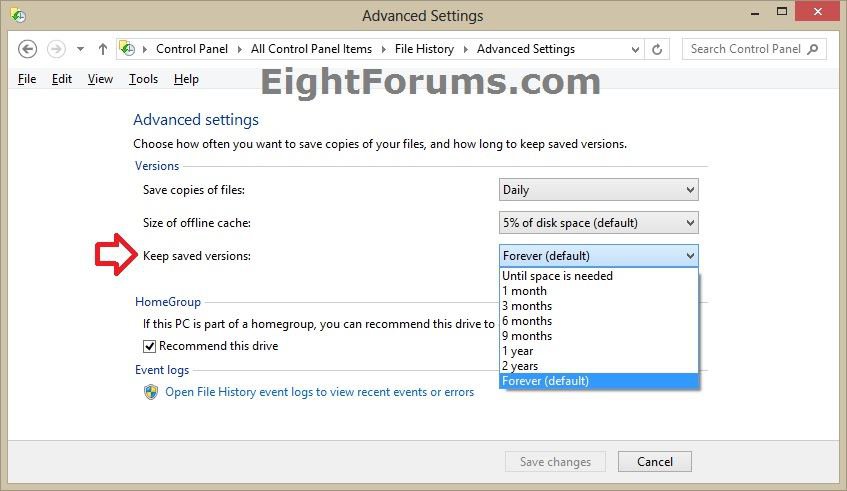Open the Save copies of files dropdown
This screenshot has width=847, height=491.
click(x=599, y=190)
